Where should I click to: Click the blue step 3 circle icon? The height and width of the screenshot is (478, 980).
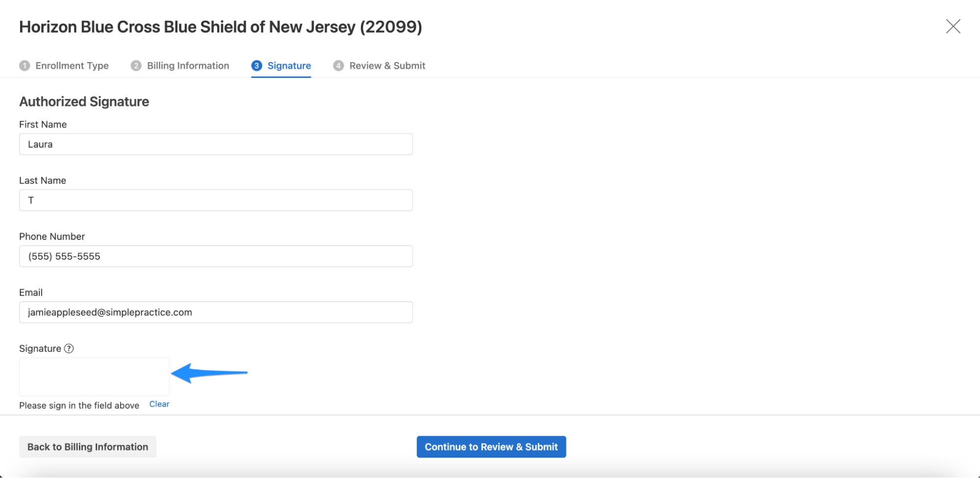point(257,65)
